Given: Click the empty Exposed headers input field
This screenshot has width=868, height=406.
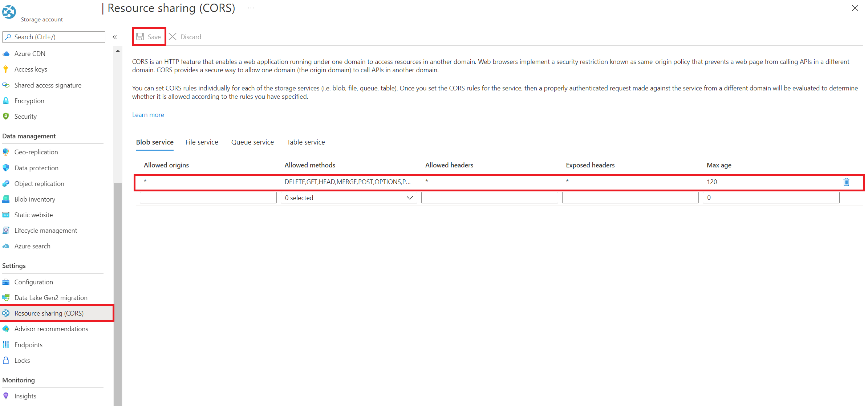Looking at the screenshot, I should (x=630, y=198).
